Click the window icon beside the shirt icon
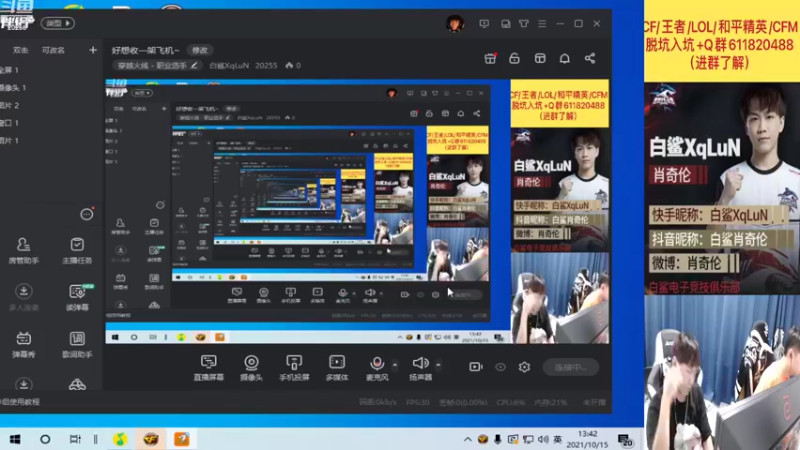This screenshot has width=800, height=450. pos(505,23)
